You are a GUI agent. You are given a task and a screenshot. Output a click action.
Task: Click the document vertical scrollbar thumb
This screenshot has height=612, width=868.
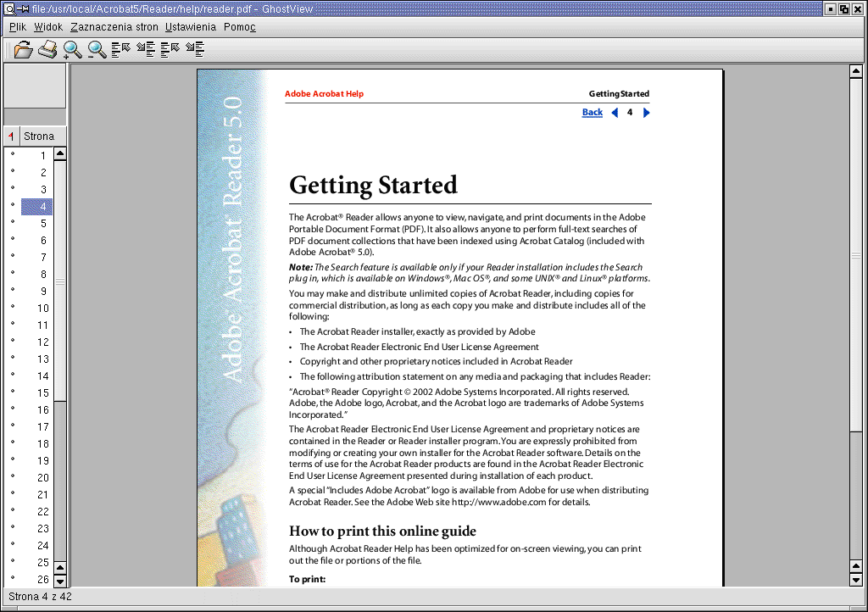[856, 253]
